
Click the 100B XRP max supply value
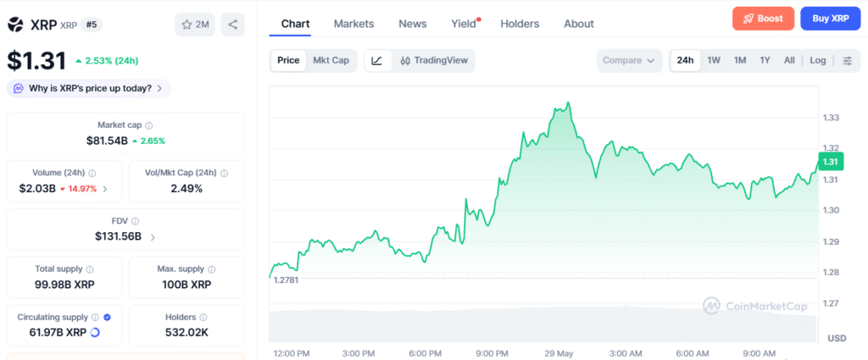(186, 285)
